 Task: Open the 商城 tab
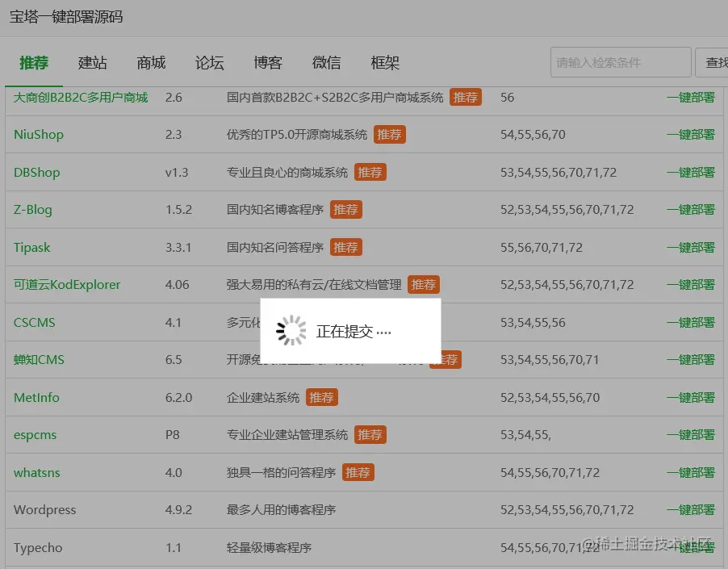coord(151,63)
